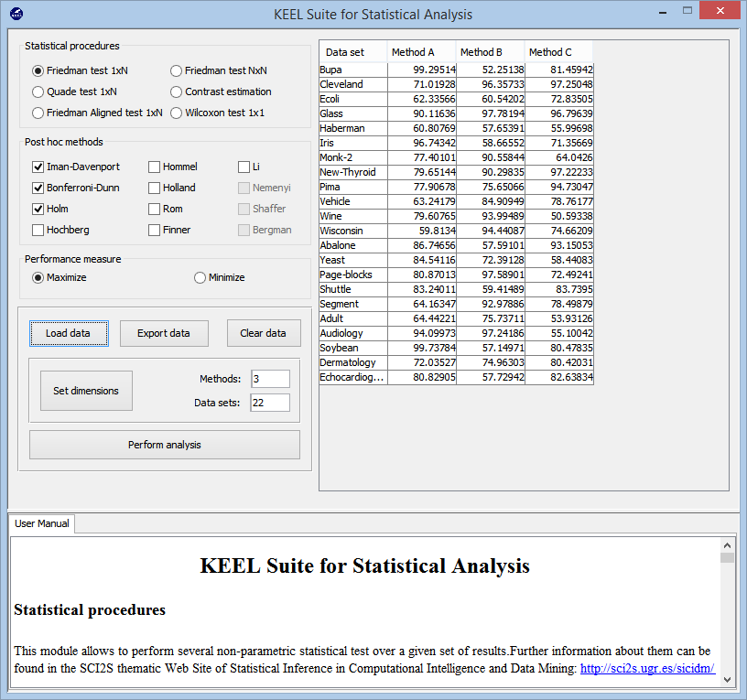Click the Monk-2 data set cell
This screenshot has height=700, width=747.
353,157
